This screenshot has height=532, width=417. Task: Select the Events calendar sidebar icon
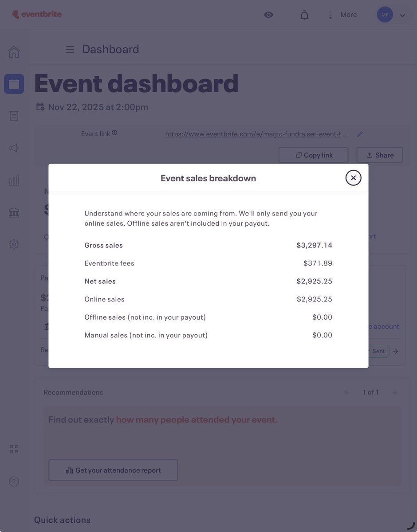(x=14, y=84)
